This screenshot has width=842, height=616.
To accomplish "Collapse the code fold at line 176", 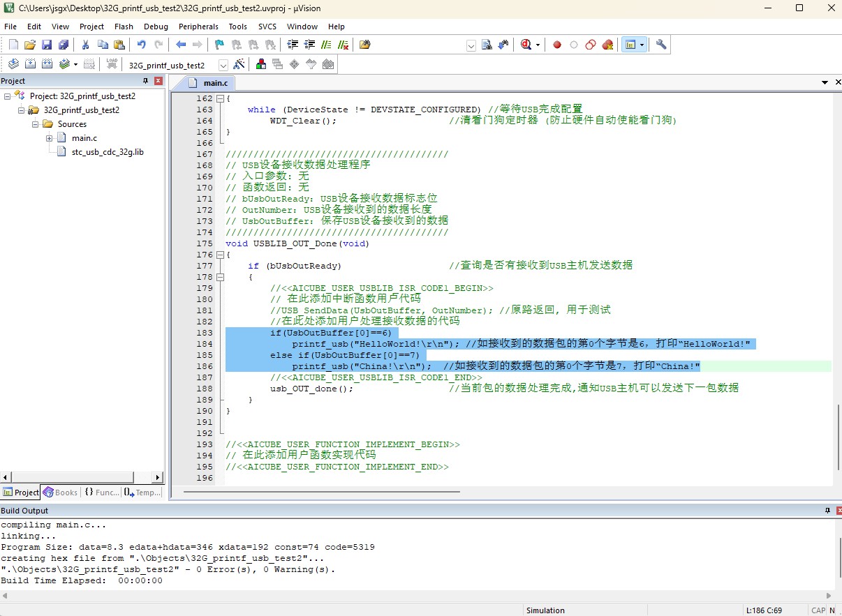I will (x=220, y=255).
